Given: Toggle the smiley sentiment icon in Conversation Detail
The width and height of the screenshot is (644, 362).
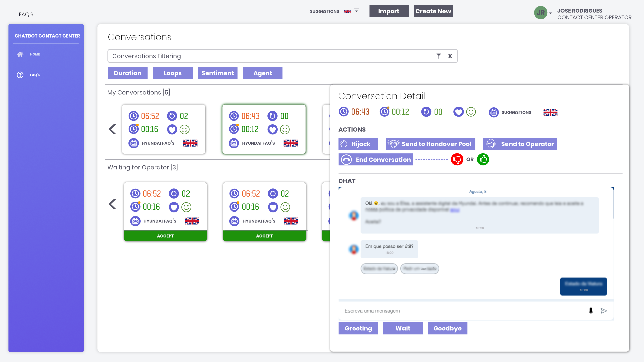Looking at the screenshot, I should (x=471, y=112).
